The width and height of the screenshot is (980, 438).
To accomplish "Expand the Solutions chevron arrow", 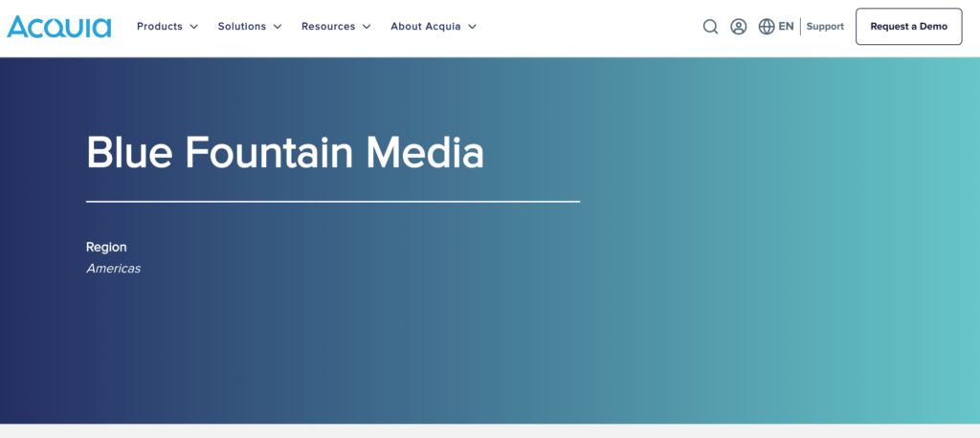I will pyautogui.click(x=278, y=27).
